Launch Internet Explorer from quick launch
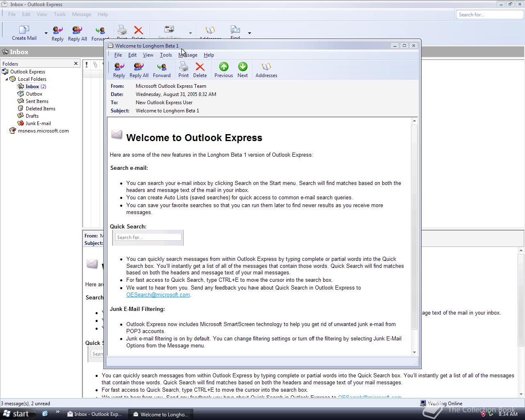The height and width of the screenshot is (420, 525). coord(45,414)
